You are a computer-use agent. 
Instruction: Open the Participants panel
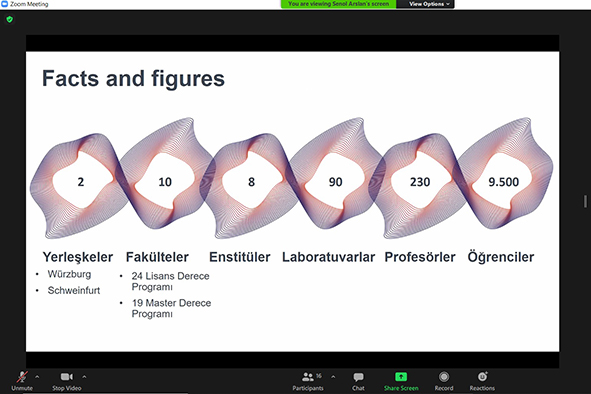pyautogui.click(x=308, y=381)
